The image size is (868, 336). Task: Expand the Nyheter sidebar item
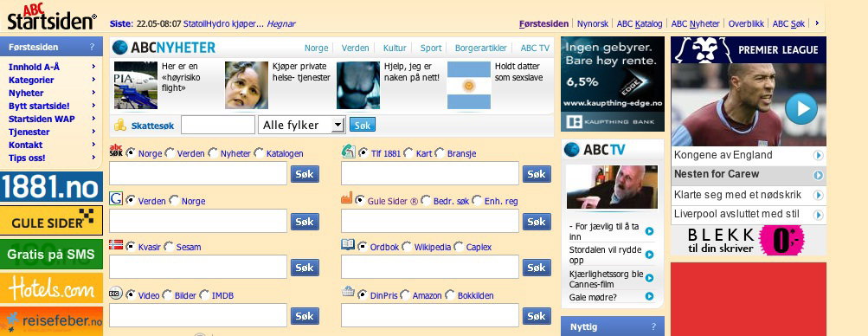[93, 93]
